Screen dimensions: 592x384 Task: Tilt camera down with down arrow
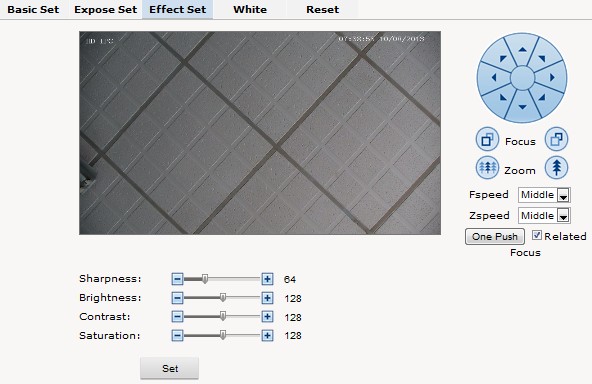pos(522,107)
